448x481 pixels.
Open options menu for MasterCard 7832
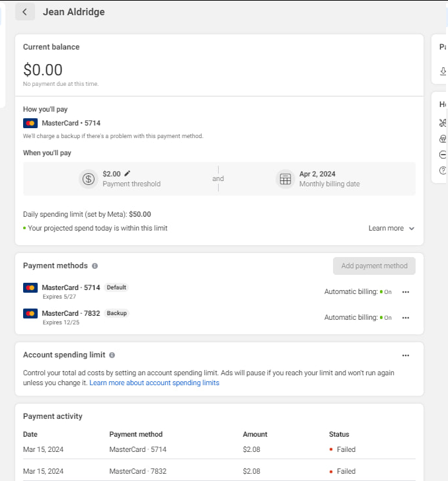(x=406, y=317)
